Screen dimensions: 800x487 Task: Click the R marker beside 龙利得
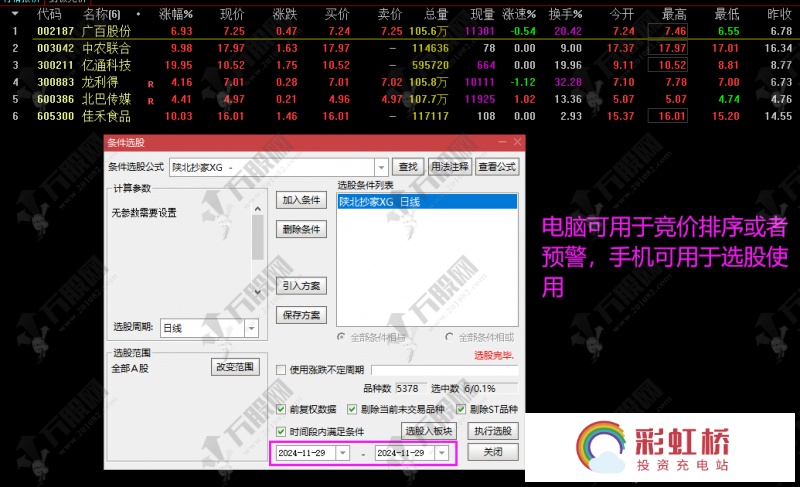[150, 83]
